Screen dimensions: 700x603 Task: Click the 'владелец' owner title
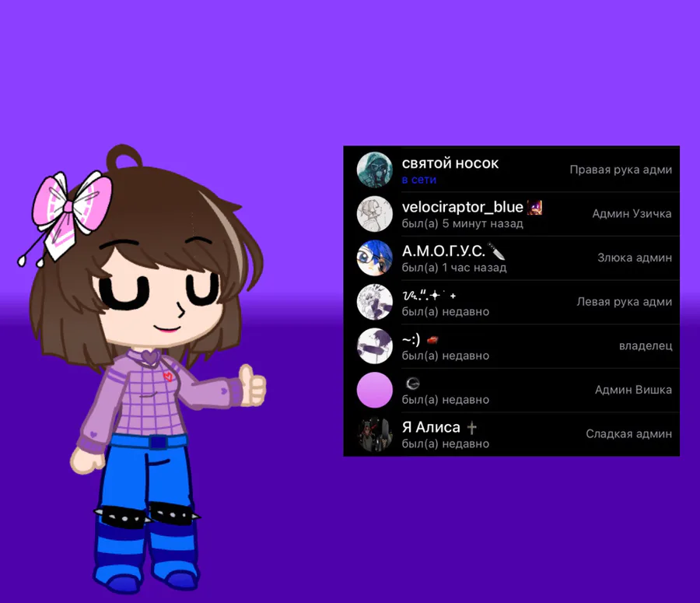click(646, 345)
